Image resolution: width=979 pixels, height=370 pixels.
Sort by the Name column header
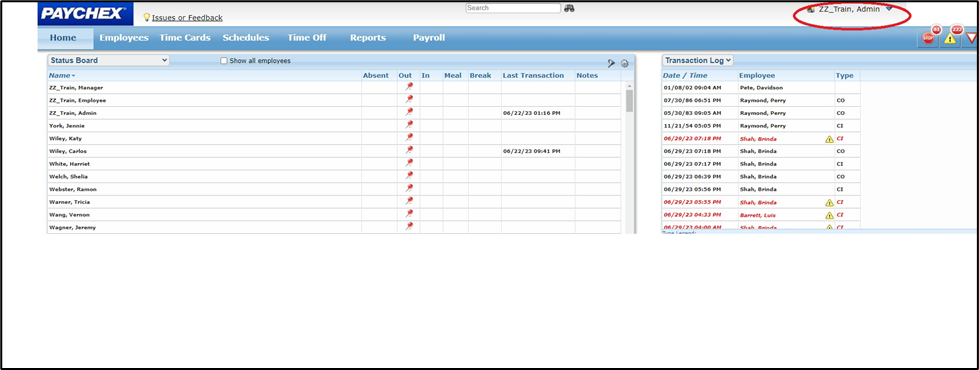point(62,75)
